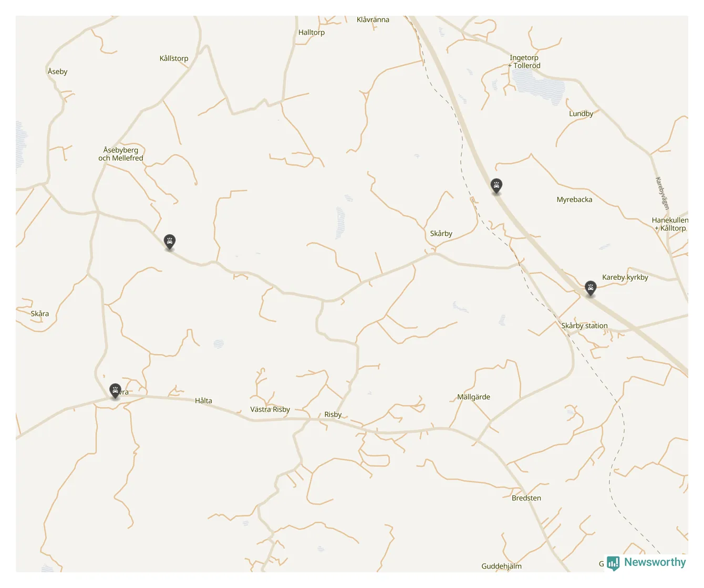Viewport: 704px width, 588px height.
Task: Click the Skårby place label
Action: [x=441, y=234]
